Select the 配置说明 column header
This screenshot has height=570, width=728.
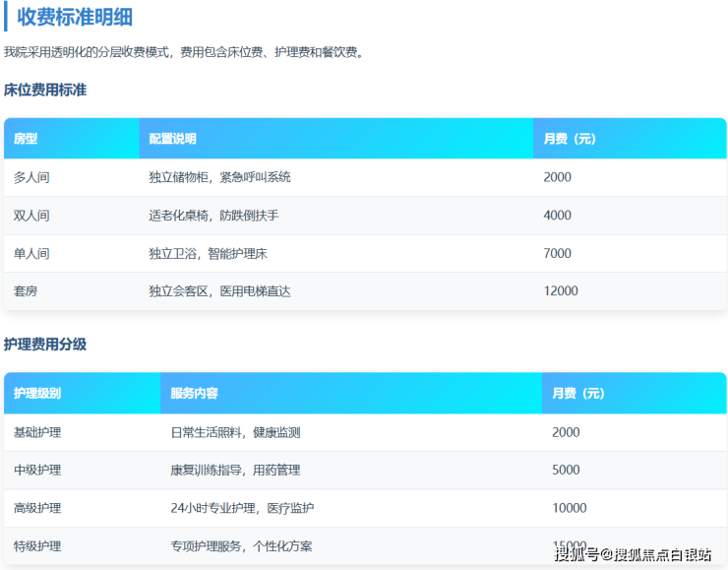pyautogui.click(x=173, y=139)
